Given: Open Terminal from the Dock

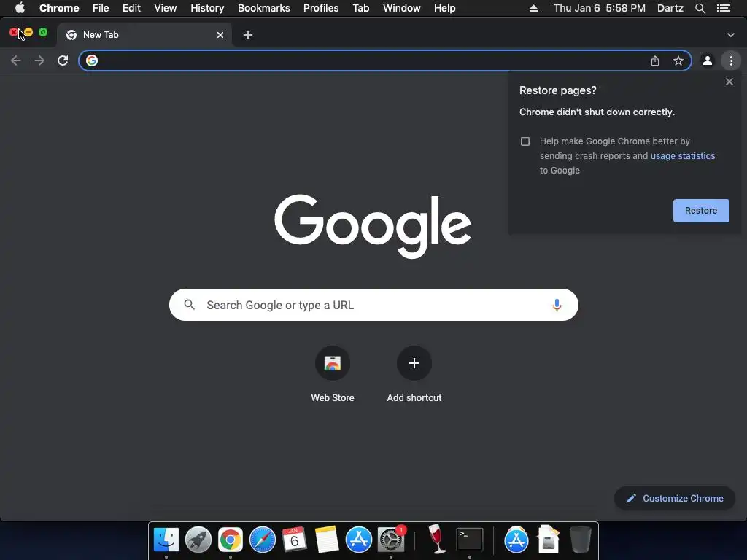Looking at the screenshot, I should pos(470,540).
